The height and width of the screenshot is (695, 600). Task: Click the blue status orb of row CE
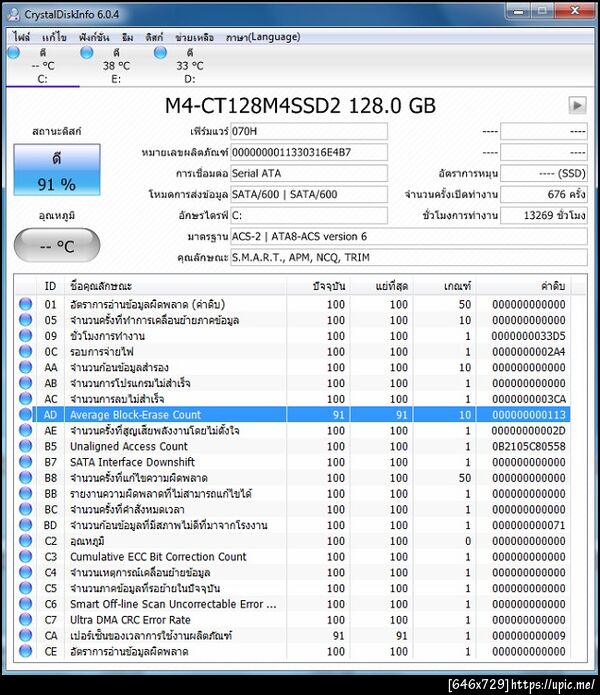coord(26,651)
